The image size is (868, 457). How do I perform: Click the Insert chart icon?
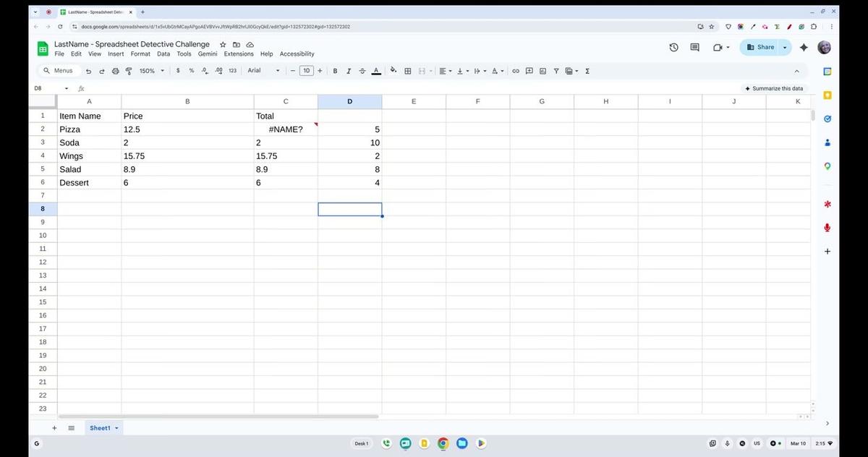(x=542, y=71)
